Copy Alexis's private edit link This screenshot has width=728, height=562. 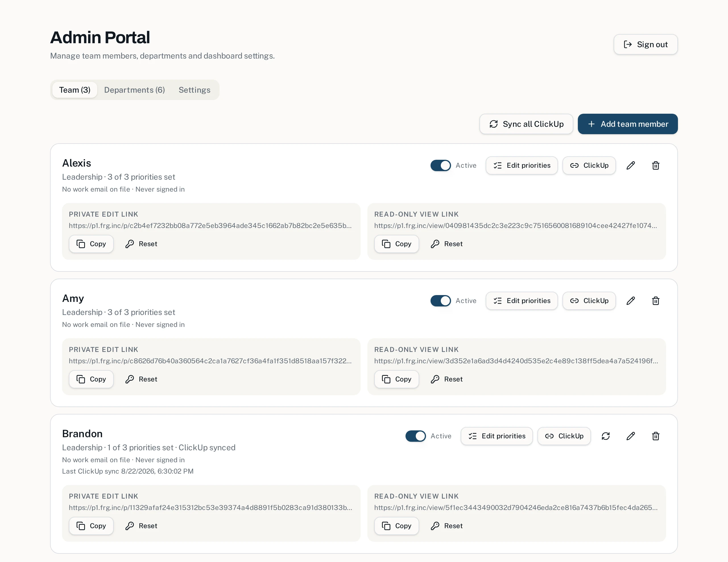point(91,244)
